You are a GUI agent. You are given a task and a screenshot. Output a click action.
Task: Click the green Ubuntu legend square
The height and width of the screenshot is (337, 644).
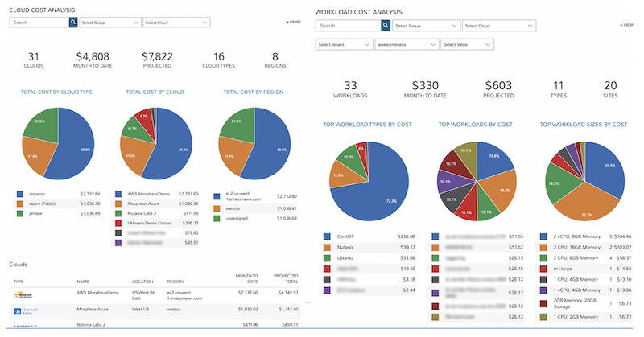coord(325,257)
